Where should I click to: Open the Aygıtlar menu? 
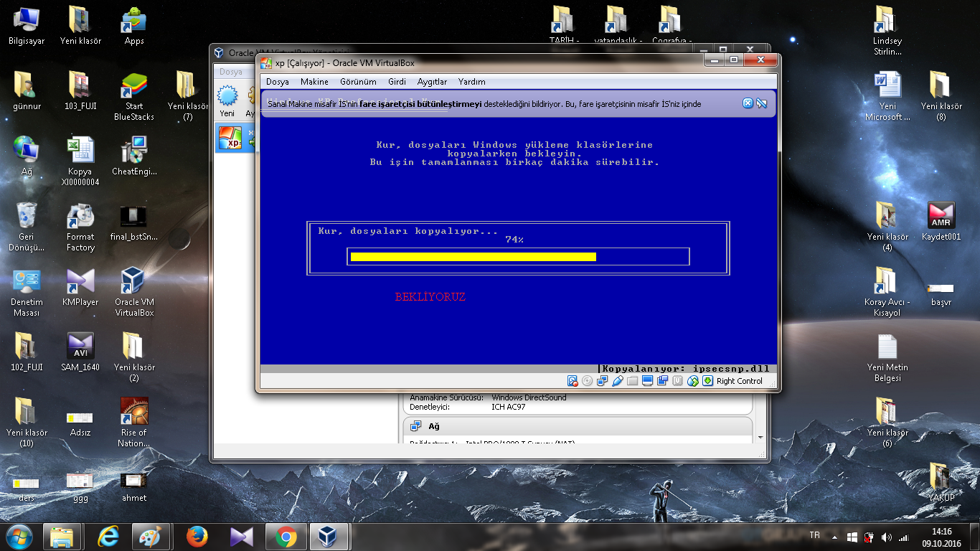pos(432,82)
